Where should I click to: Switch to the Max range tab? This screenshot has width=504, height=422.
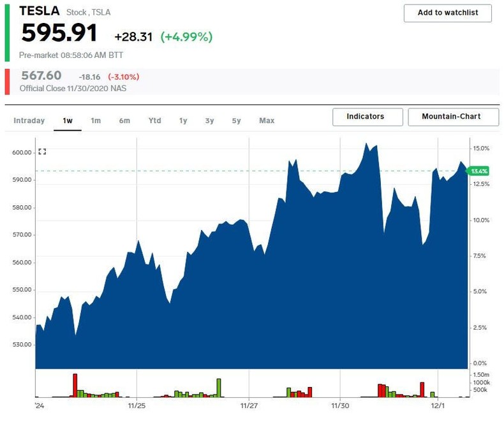pyautogui.click(x=267, y=120)
